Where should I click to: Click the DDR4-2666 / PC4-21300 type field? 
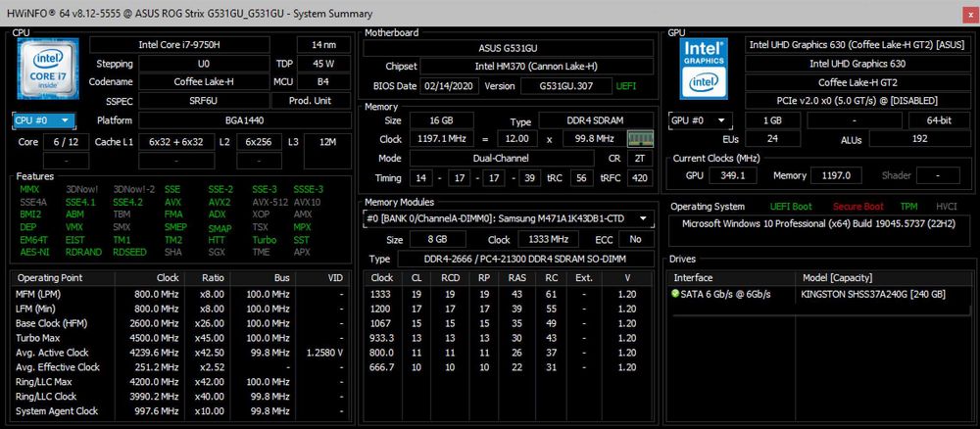click(x=525, y=260)
